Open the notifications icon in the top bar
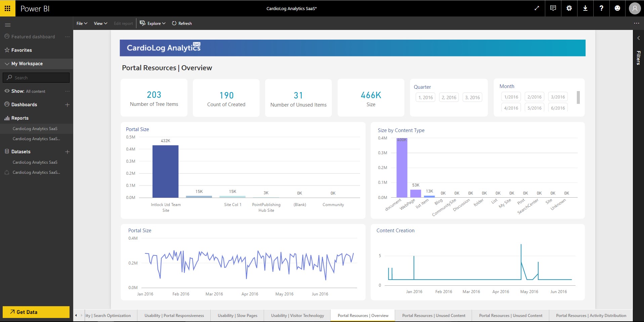 (553, 8)
